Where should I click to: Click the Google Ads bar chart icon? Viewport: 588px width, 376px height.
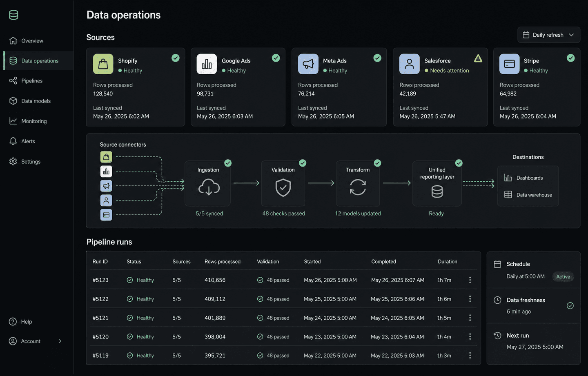[x=207, y=64]
